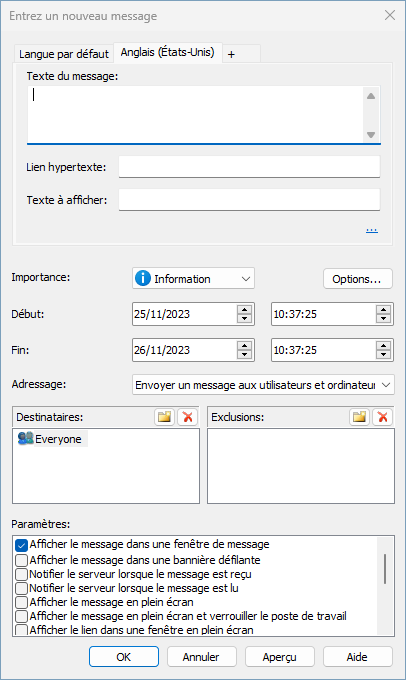Select the Everyone group icon
The height and width of the screenshot is (680, 406).
point(25,438)
